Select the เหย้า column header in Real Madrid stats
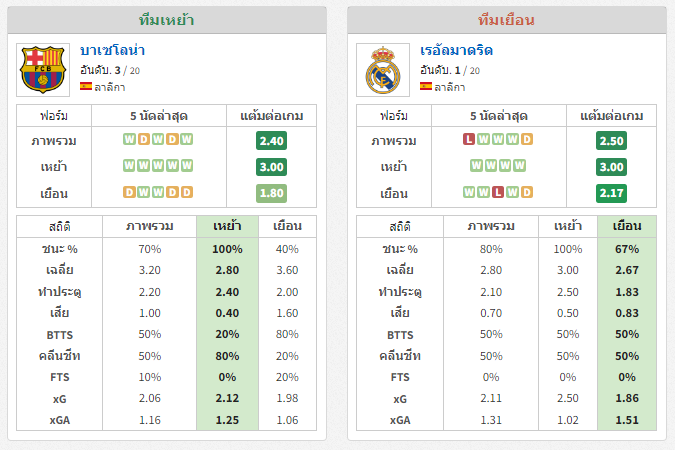This screenshot has height=450, width=675. tap(568, 226)
